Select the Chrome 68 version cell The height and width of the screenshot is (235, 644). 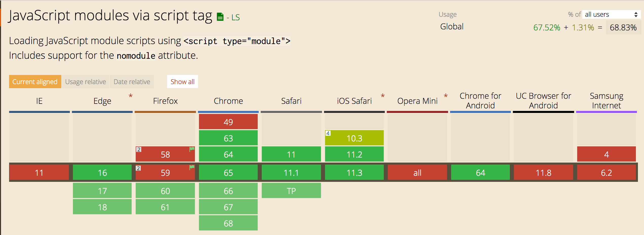[x=228, y=223]
